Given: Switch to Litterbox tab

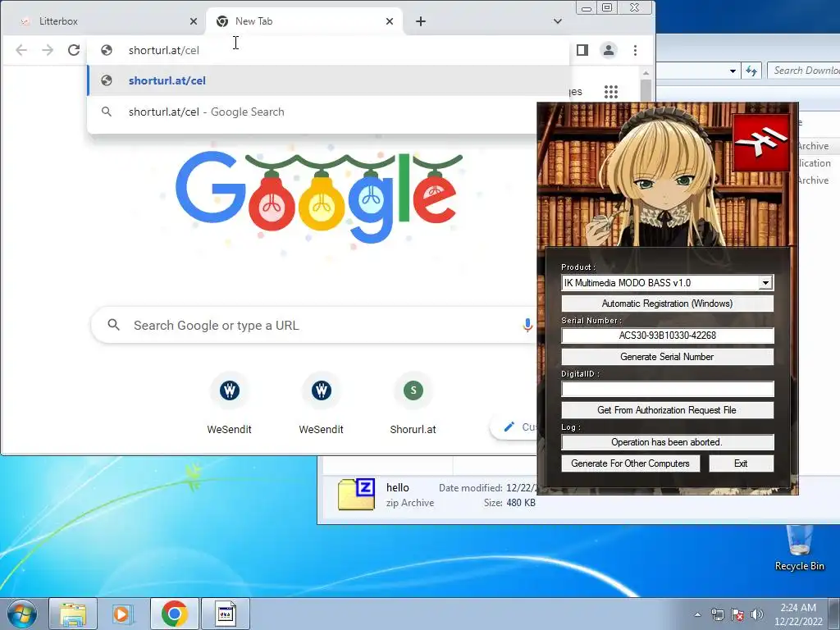Looking at the screenshot, I should [x=103, y=21].
